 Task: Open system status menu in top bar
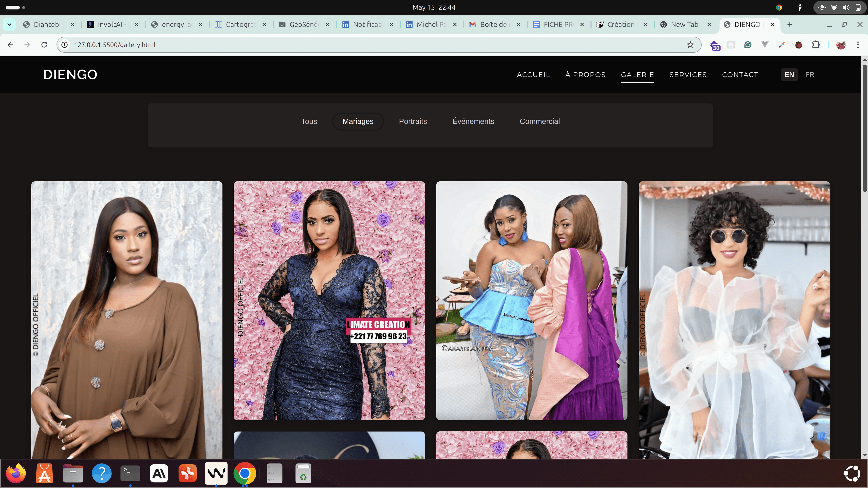pos(839,7)
